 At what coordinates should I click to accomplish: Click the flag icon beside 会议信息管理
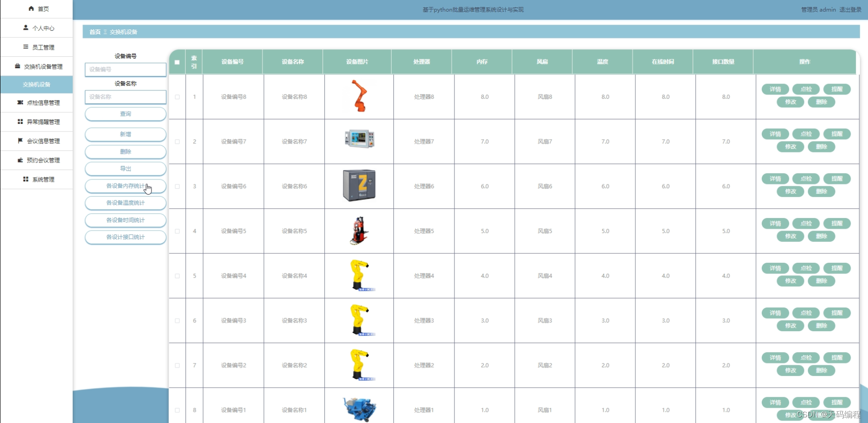pyautogui.click(x=20, y=140)
